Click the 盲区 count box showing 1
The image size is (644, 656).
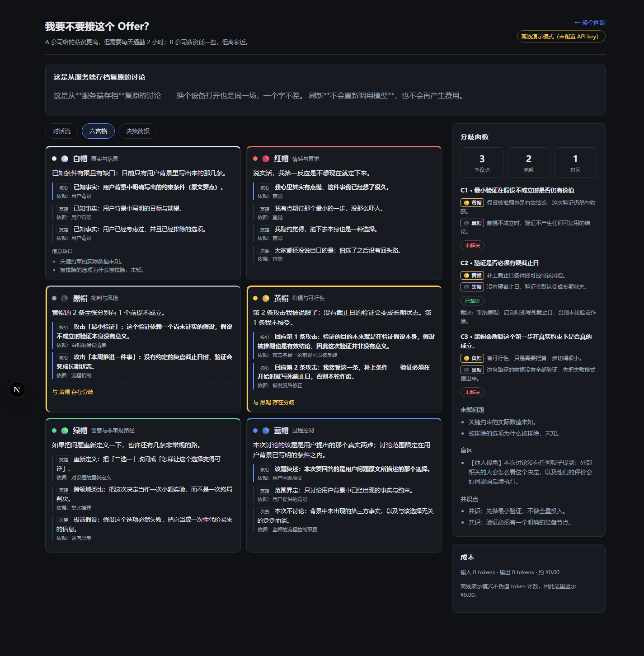click(575, 163)
